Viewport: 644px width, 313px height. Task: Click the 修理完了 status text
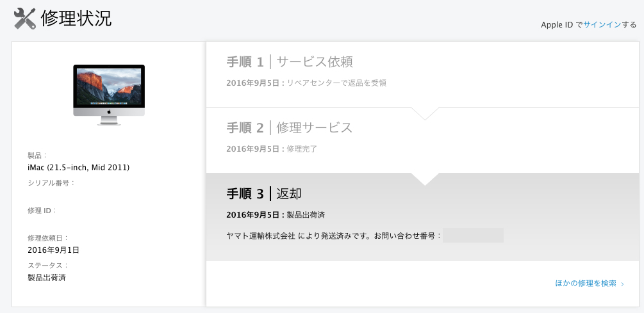pyautogui.click(x=302, y=149)
